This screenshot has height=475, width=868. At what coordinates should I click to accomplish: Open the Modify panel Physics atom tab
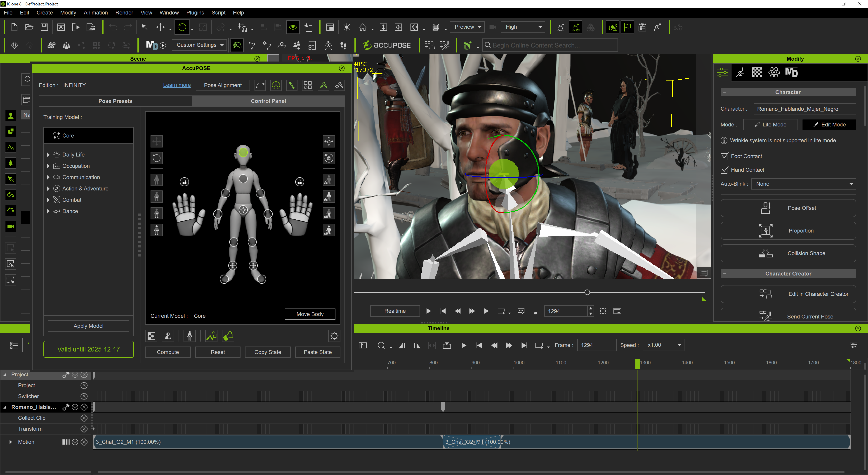pyautogui.click(x=774, y=72)
